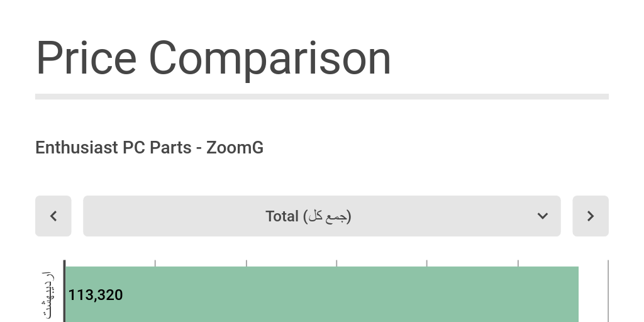Click the اردیبهشت vertical axis label
This screenshot has width=644, height=322.
coord(48,294)
